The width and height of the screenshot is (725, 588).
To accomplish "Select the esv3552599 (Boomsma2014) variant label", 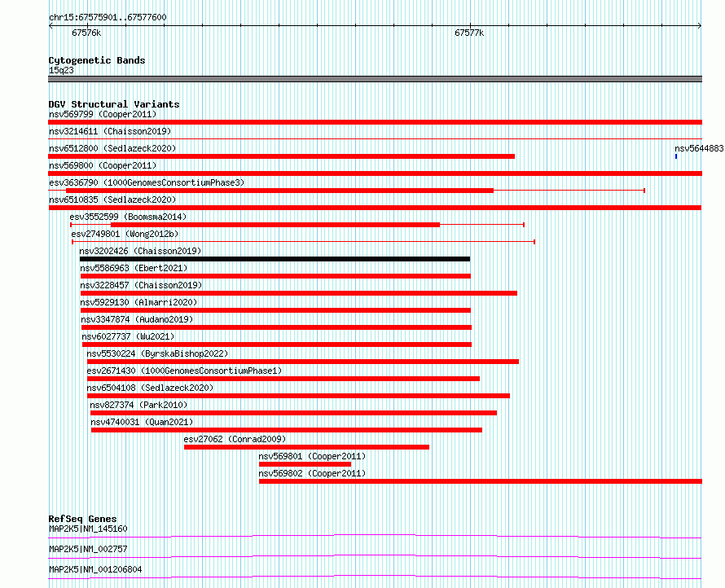I will (x=128, y=217).
